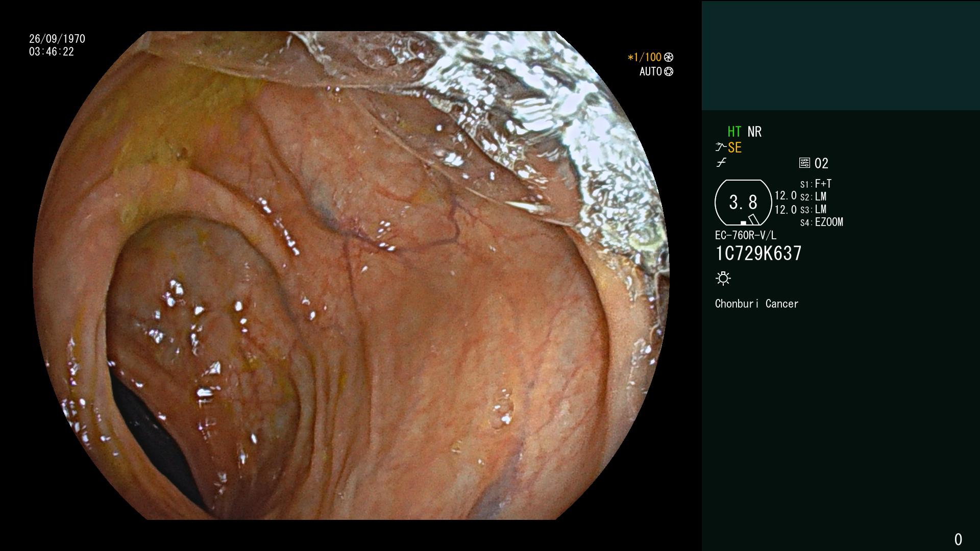980x551 pixels.
Task: Click the S2: LM switch assignment
Action: click(x=813, y=196)
